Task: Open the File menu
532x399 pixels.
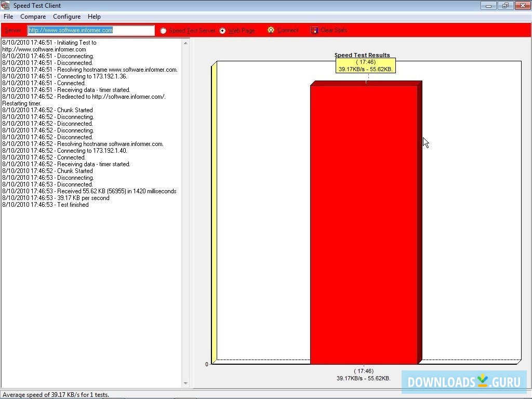Action: [8, 17]
